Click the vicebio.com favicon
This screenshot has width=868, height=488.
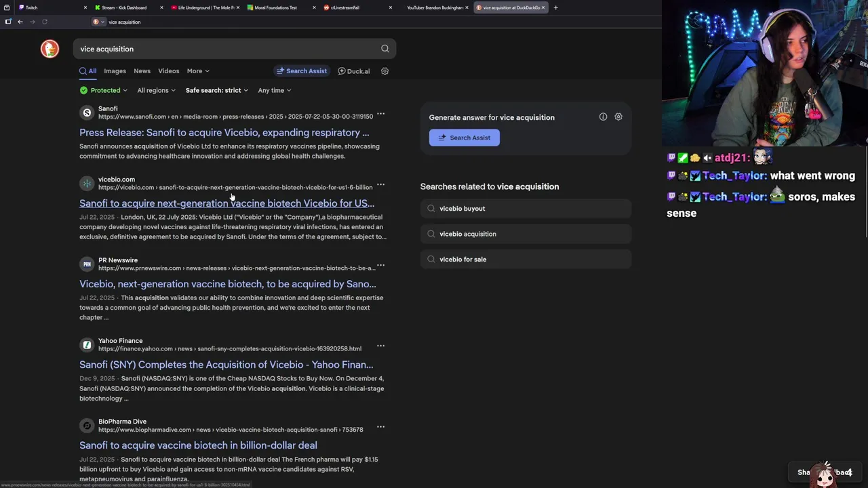tap(87, 183)
